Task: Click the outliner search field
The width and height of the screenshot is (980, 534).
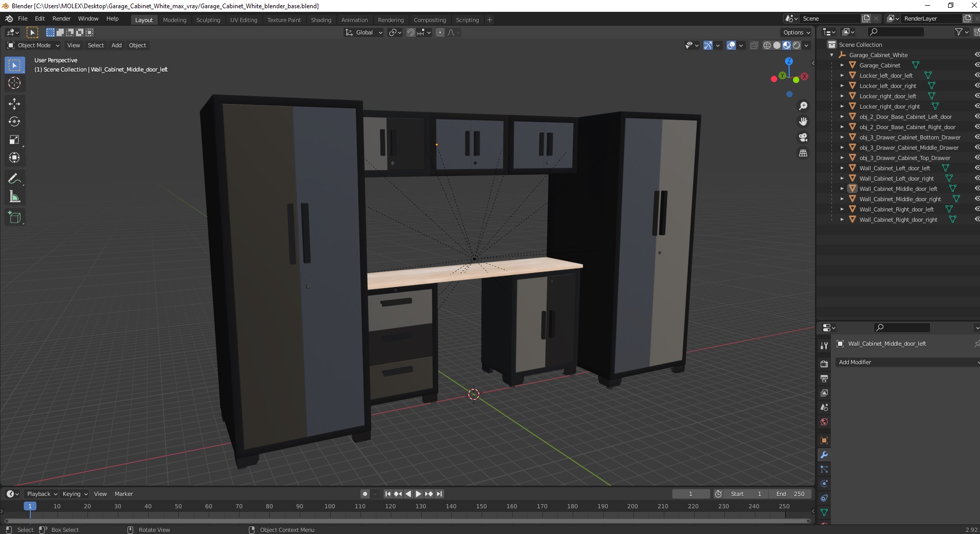Action: 896,32
